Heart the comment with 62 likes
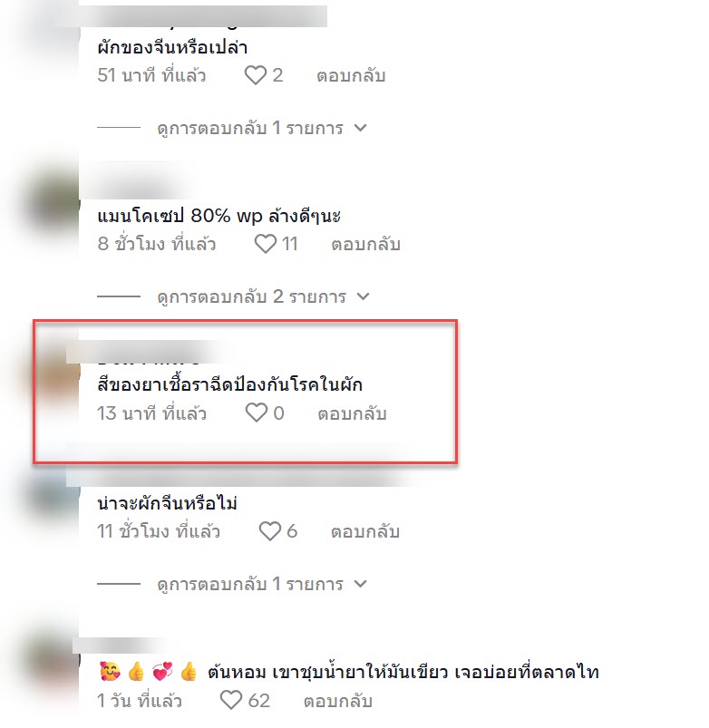 231,700
